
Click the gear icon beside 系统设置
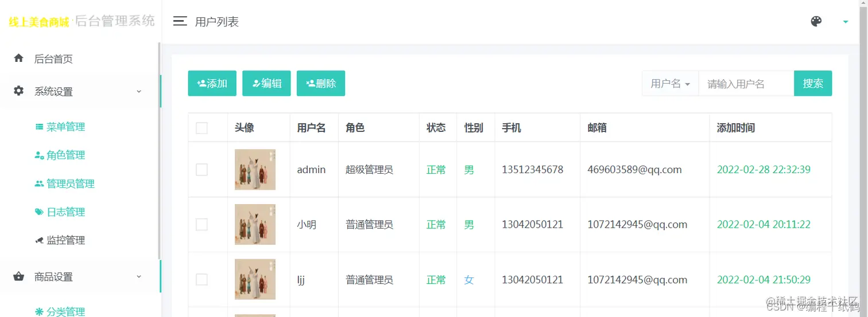pyautogui.click(x=19, y=91)
